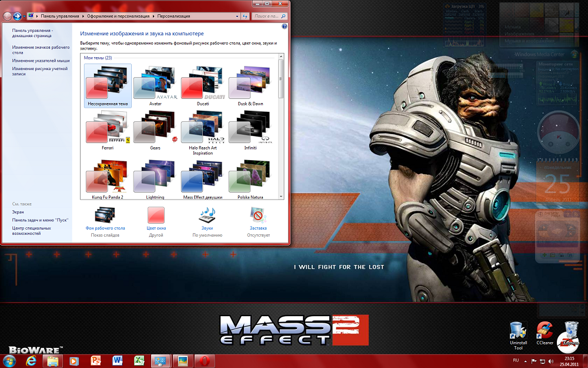Go to Оформление и персонализация breadcrumb
Image resolution: width=588 pixels, height=368 pixels.
(118, 16)
